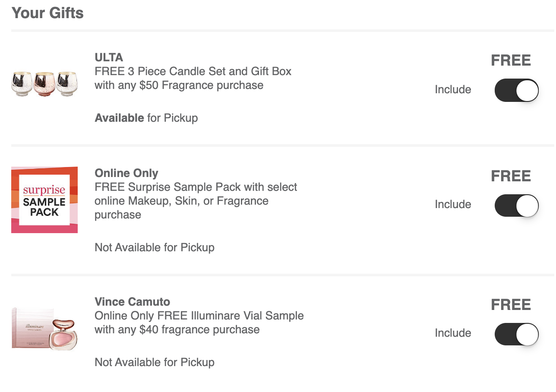Toggle Include switch for Vince Camuto sample
The width and height of the screenshot is (556, 392).
coord(516,334)
